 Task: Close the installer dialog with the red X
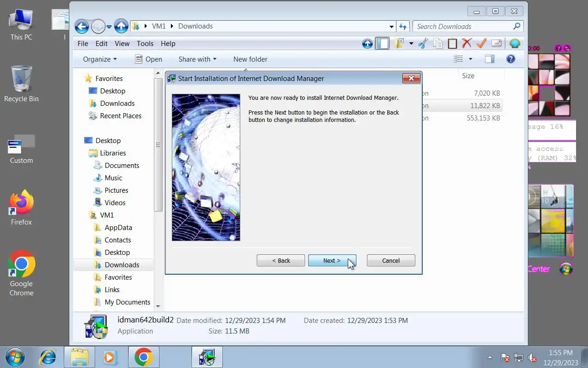411,78
